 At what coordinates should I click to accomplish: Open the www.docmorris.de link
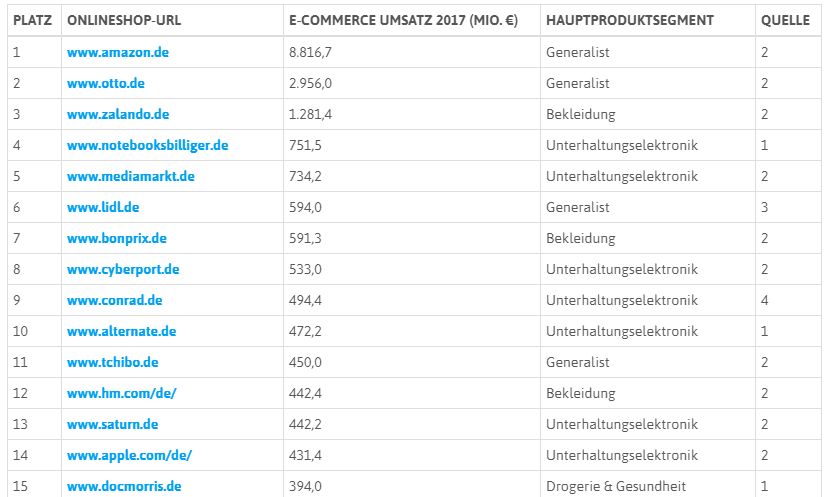124,486
